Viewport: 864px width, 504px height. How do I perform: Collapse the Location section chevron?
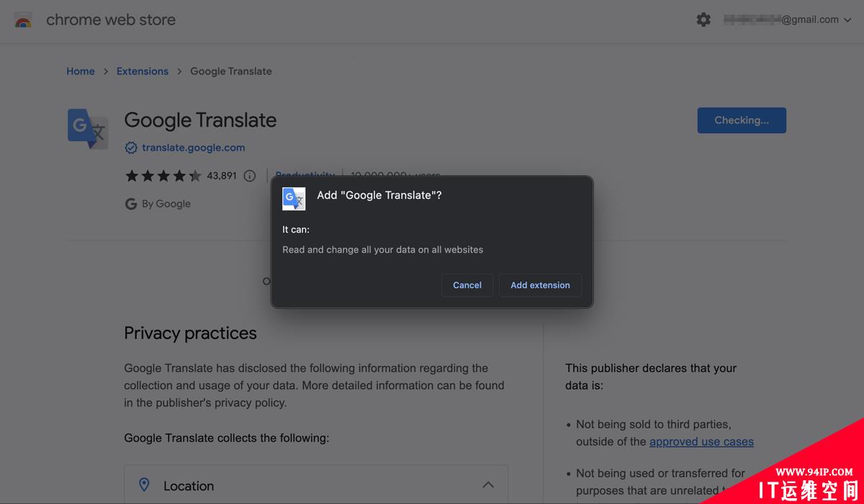(488, 485)
